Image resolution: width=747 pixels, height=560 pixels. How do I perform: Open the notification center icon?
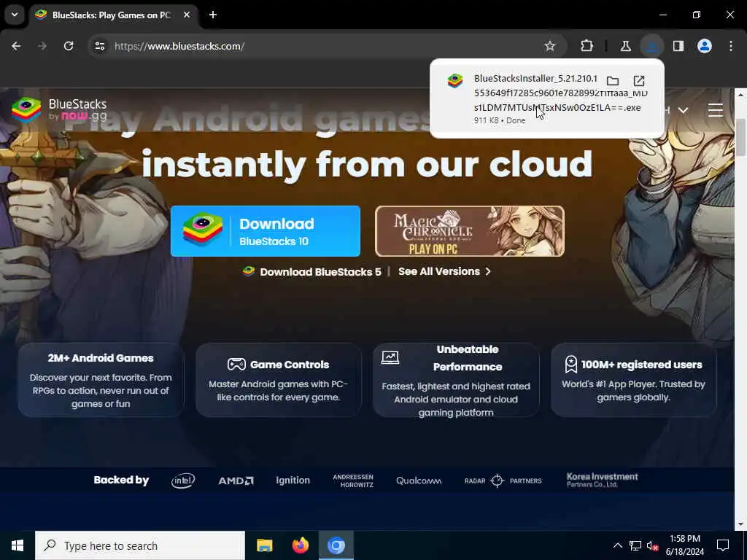click(x=723, y=545)
